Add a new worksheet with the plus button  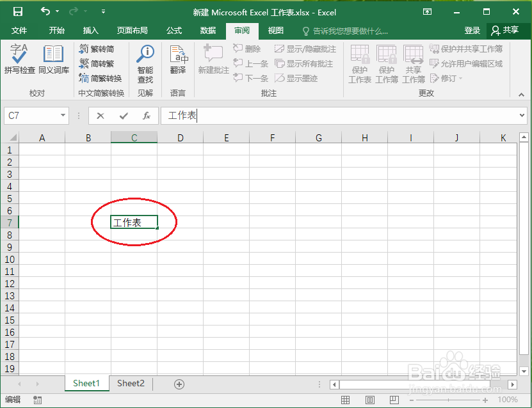pos(179,383)
